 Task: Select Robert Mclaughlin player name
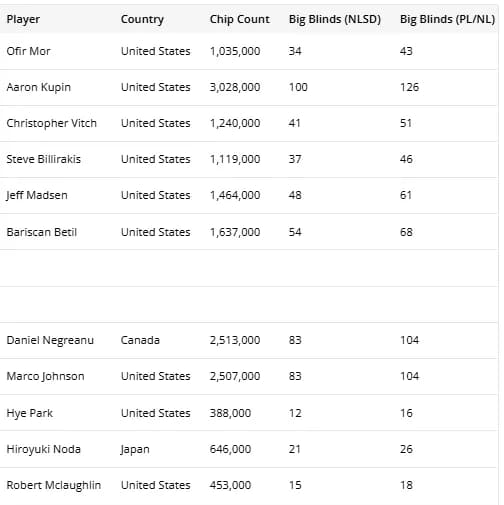(54, 485)
